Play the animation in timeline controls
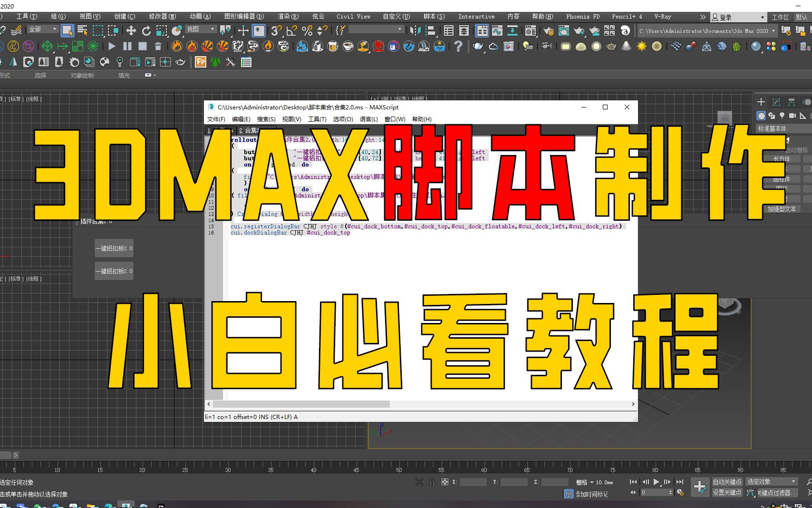812x508 pixels. 657,482
